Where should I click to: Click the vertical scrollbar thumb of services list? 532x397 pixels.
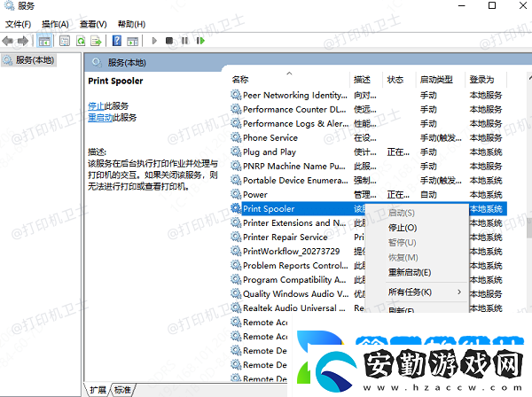click(529, 228)
